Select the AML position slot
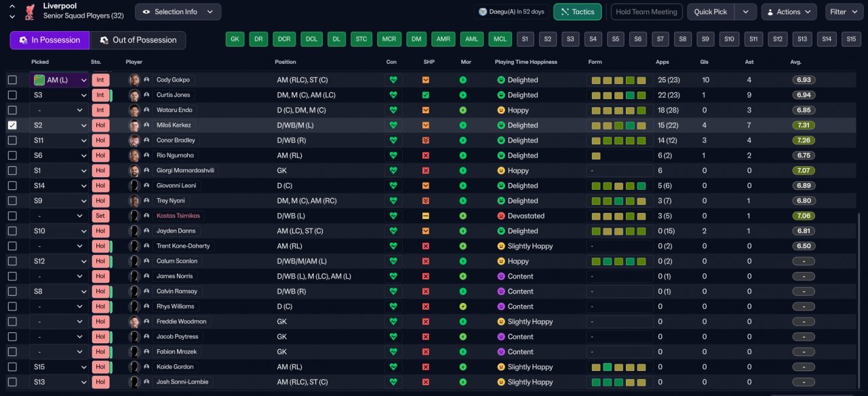Viewport: 868px width, 396px height. click(x=472, y=39)
